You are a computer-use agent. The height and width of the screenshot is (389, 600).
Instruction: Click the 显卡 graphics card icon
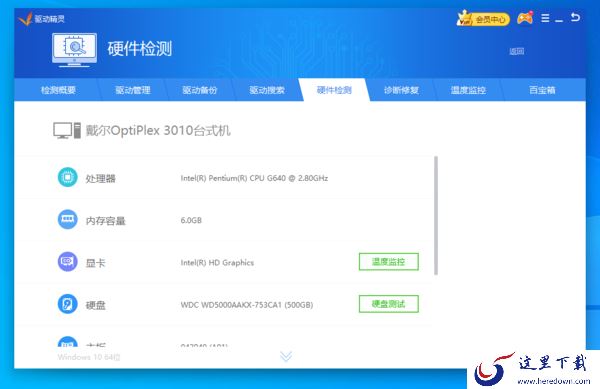pos(67,262)
